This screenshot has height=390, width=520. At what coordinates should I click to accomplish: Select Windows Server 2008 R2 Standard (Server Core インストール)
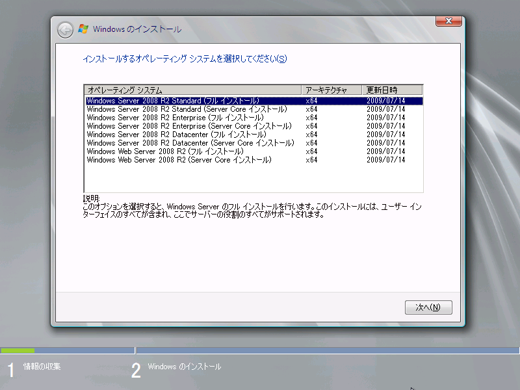(254, 109)
